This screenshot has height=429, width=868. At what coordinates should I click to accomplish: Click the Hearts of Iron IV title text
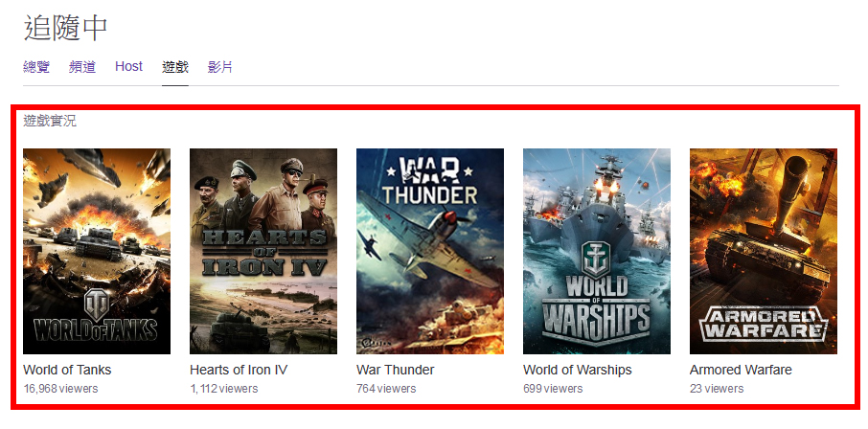click(x=239, y=370)
